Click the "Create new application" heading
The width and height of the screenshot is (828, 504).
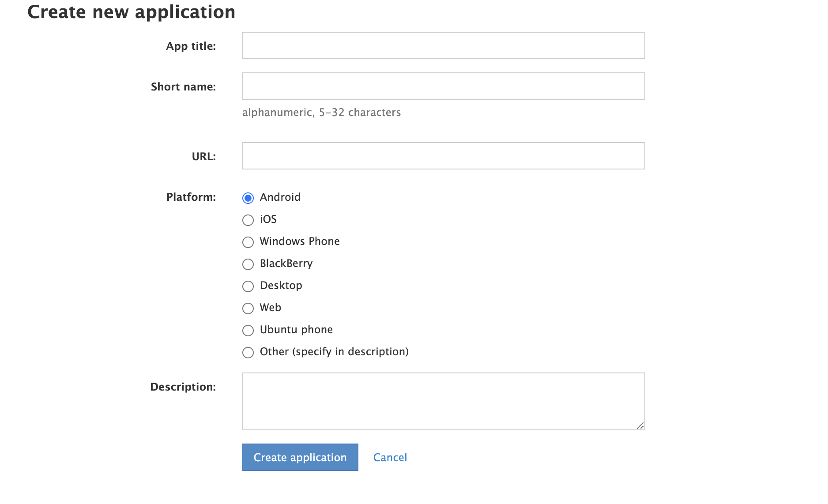pyautogui.click(x=131, y=12)
